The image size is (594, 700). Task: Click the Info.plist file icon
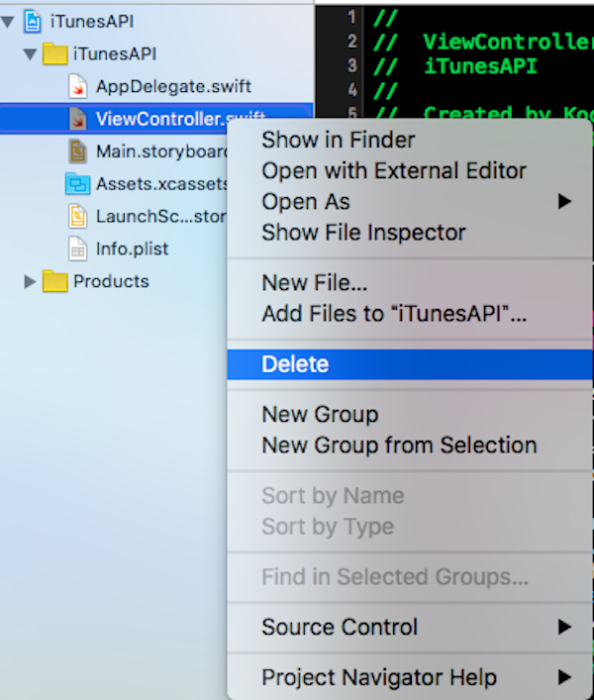(77, 249)
